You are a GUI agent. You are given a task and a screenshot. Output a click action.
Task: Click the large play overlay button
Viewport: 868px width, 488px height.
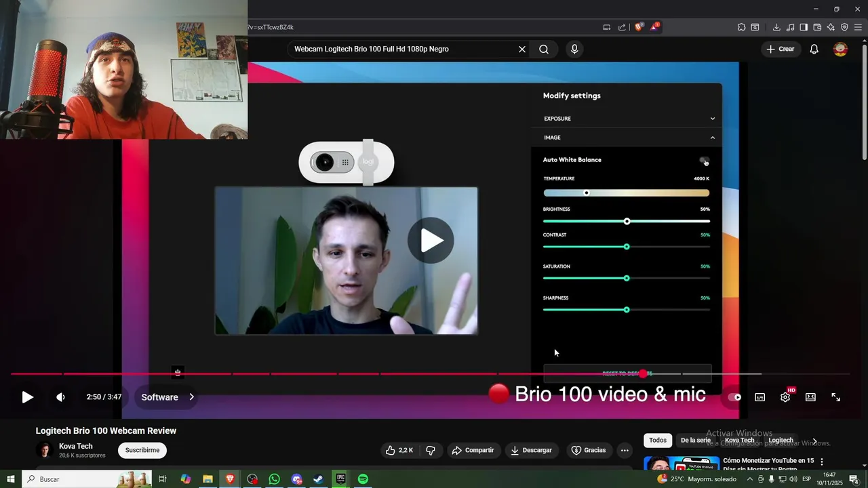coord(431,241)
